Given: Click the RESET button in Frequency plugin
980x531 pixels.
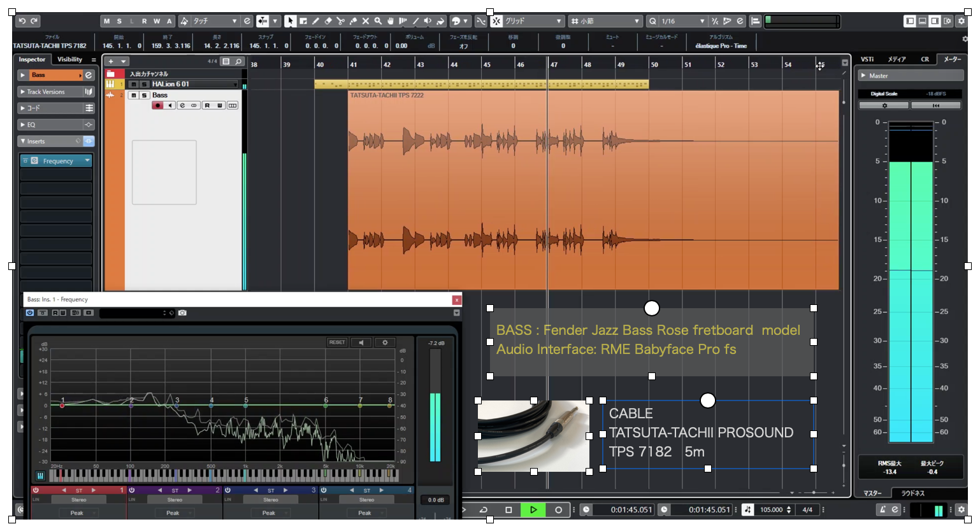Looking at the screenshot, I should (x=337, y=343).
